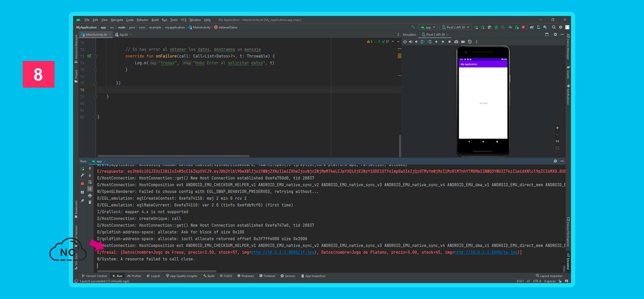Click MainActivity breadcrumb in the navigation bar
This screenshot has height=299, width=644.
coord(200,27)
